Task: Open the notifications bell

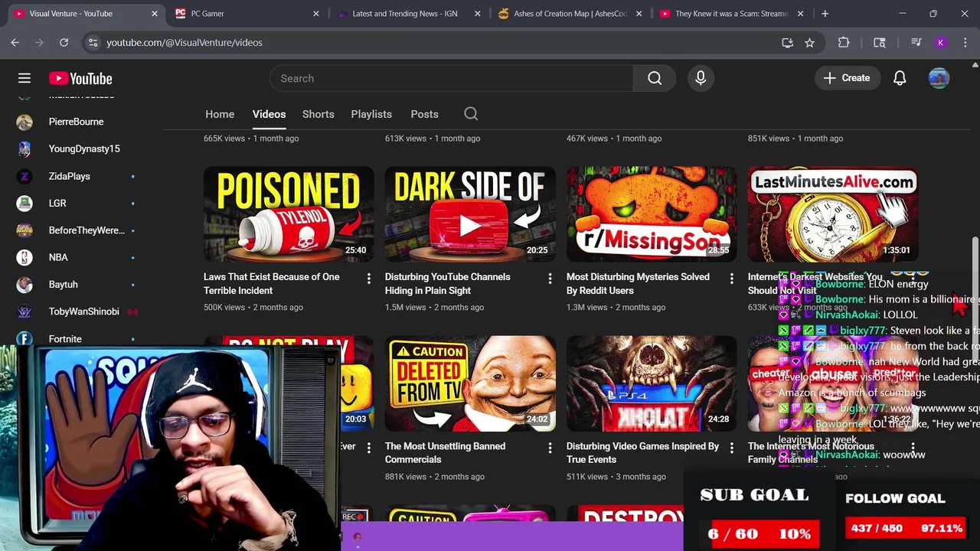Action: (900, 78)
